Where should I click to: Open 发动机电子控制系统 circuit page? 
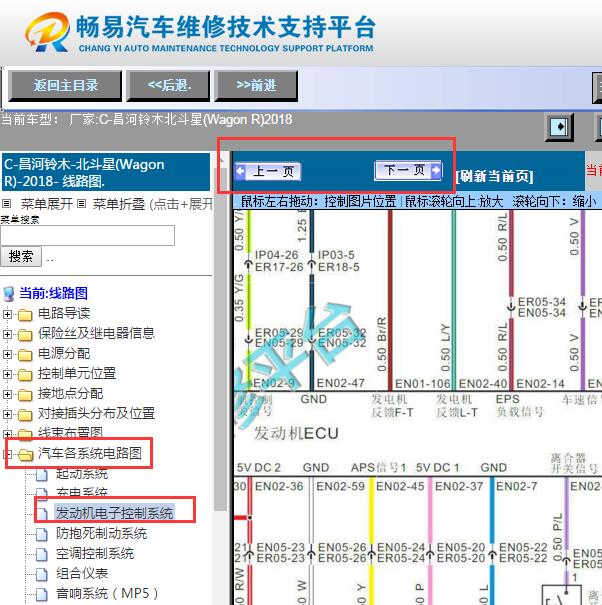click(x=115, y=513)
